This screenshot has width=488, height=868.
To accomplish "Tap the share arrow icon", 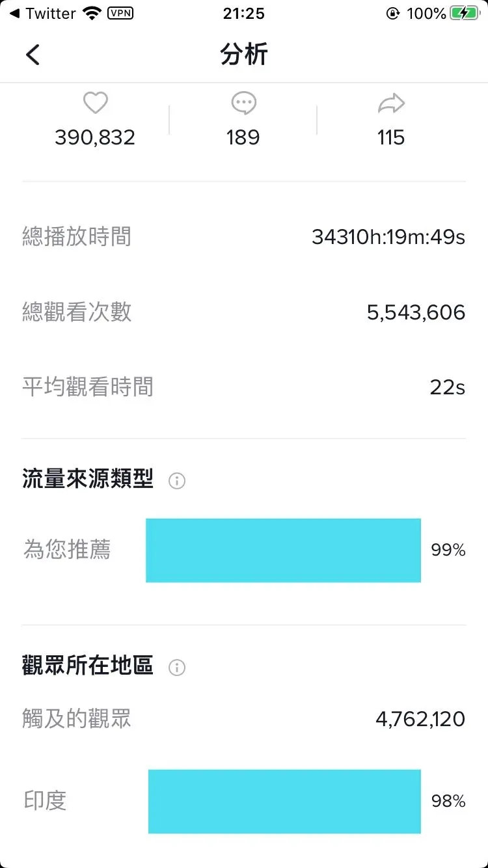I will [x=391, y=103].
